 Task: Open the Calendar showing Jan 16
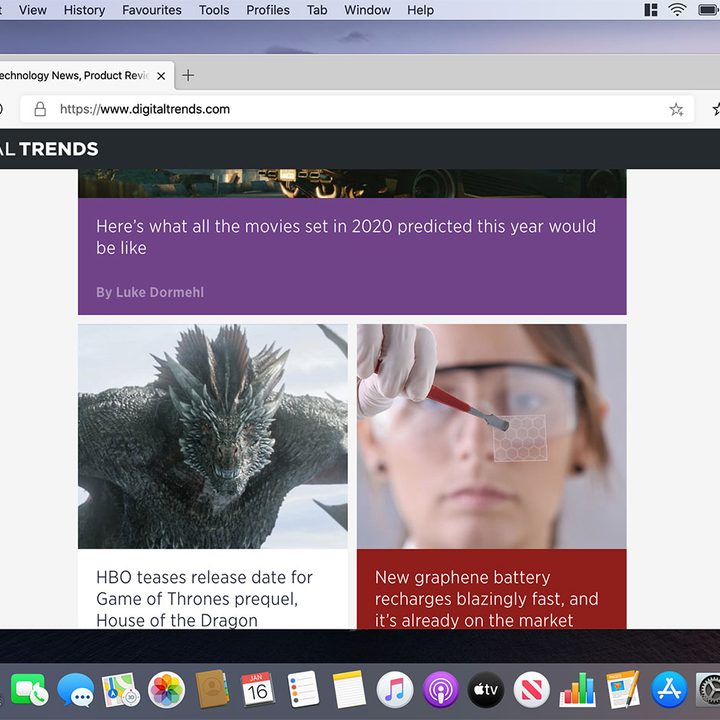click(258, 690)
